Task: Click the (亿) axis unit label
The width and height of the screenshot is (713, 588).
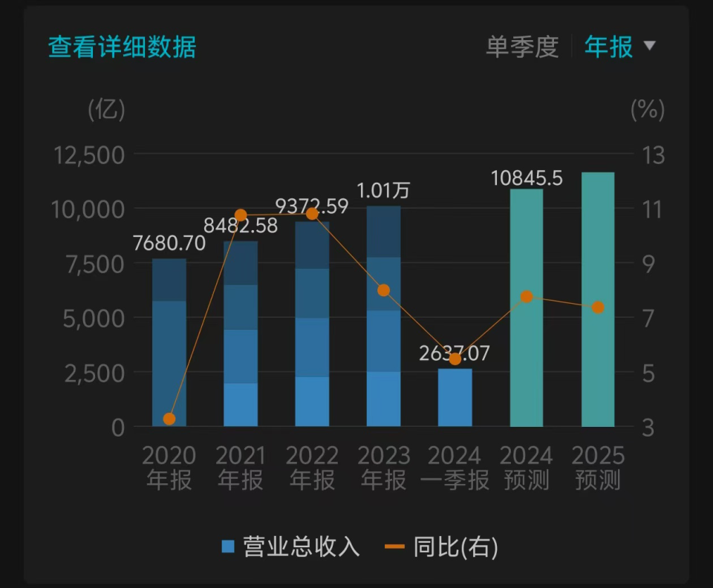Action: tap(107, 110)
